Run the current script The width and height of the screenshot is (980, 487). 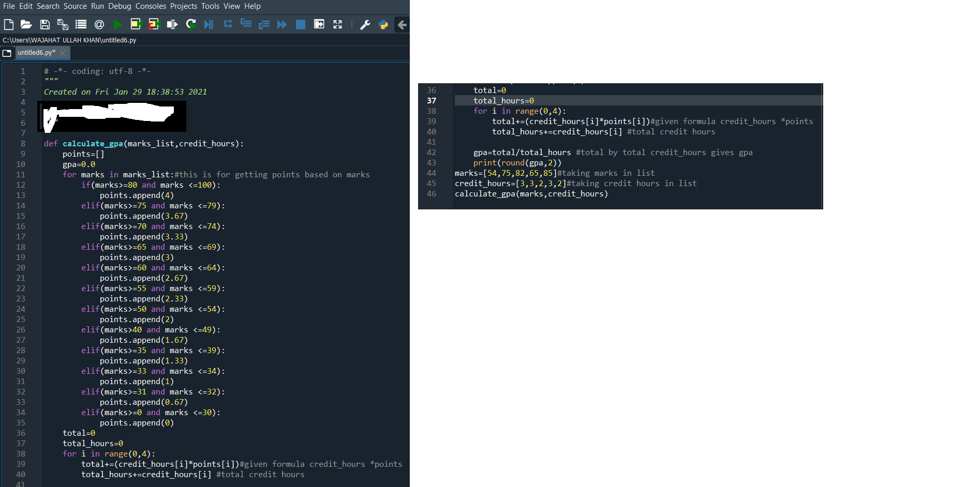click(x=117, y=24)
